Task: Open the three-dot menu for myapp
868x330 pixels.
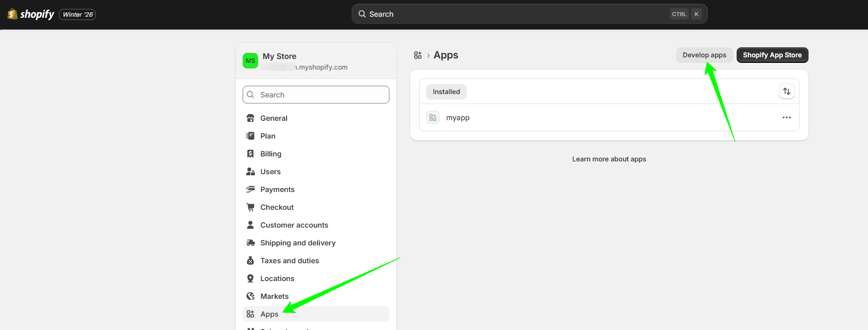Action: click(x=786, y=117)
